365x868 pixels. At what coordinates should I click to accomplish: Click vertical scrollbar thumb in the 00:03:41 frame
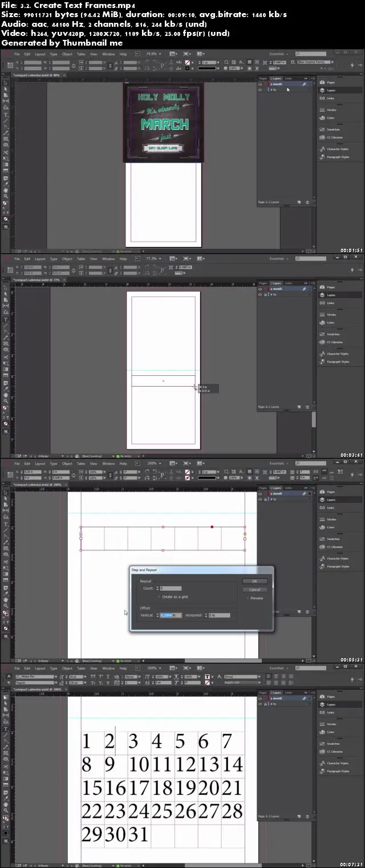(313, 419)
